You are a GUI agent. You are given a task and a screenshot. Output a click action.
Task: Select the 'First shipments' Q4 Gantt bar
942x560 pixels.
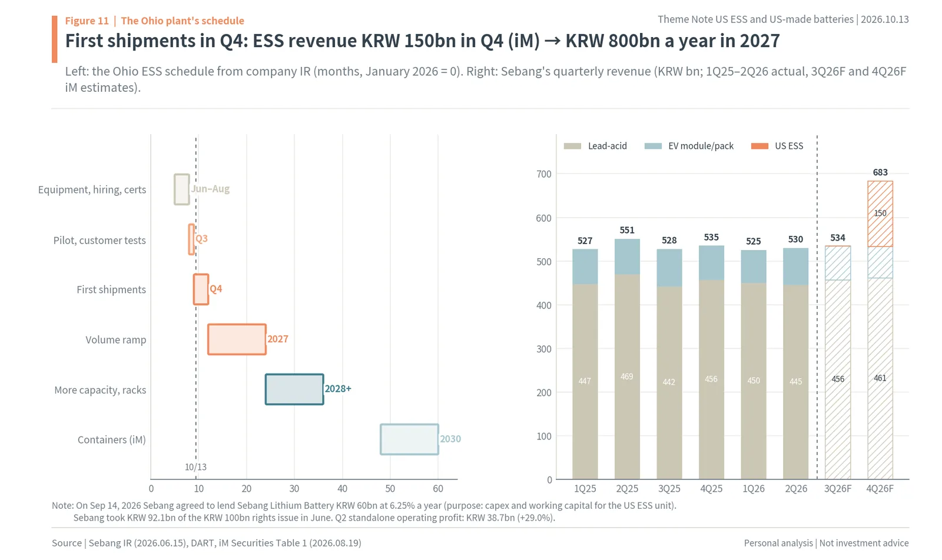click(x=201, y=289)
